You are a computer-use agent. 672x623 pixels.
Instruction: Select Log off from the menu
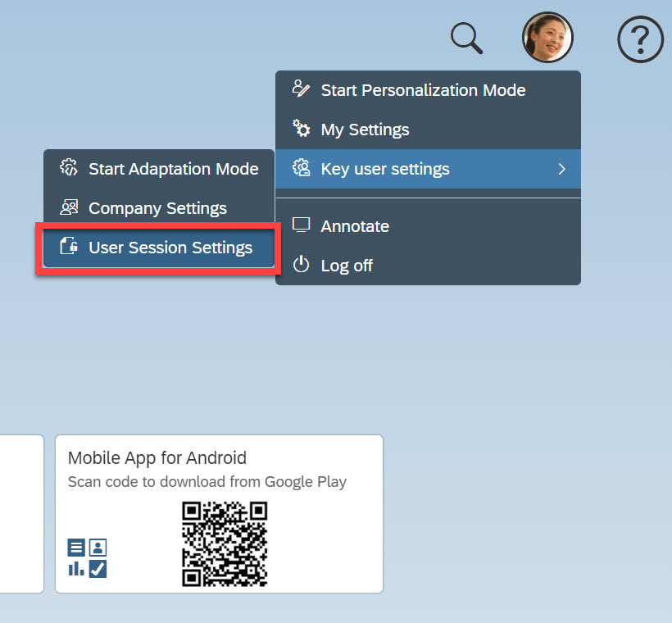tap(428, 266)
